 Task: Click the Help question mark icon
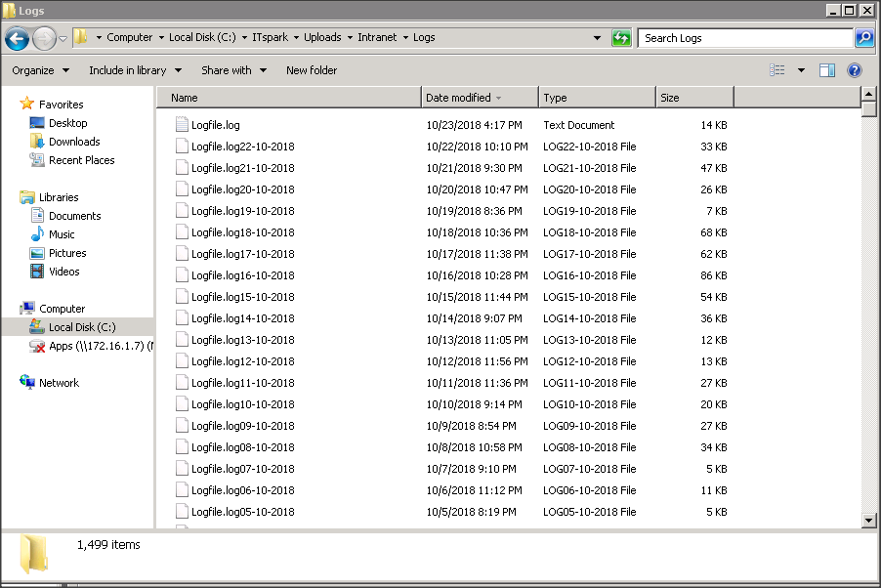pos(855,70)
